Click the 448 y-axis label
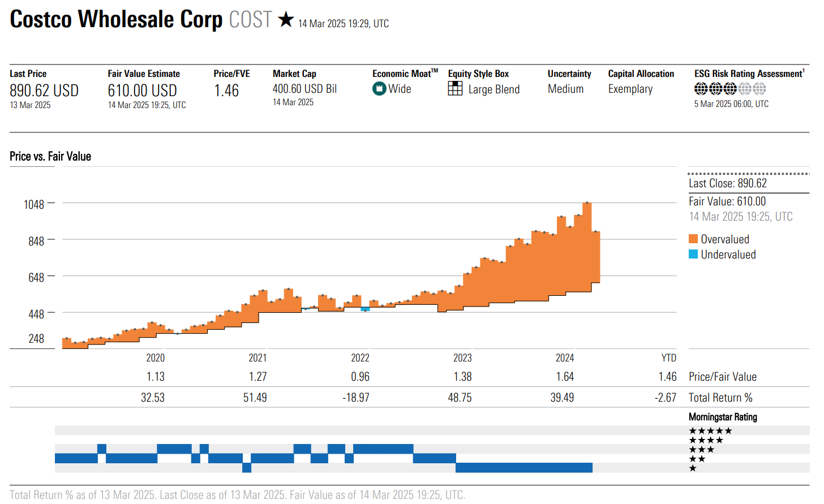 (36, 314)
